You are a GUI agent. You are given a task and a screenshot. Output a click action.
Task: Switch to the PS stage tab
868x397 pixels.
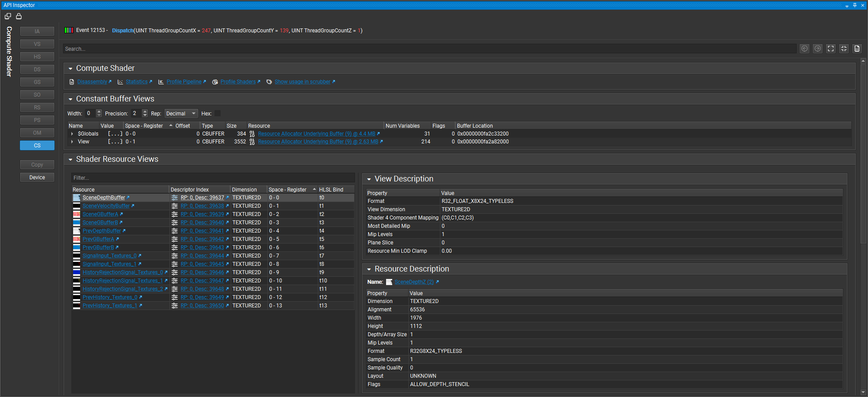coord(37,120)
